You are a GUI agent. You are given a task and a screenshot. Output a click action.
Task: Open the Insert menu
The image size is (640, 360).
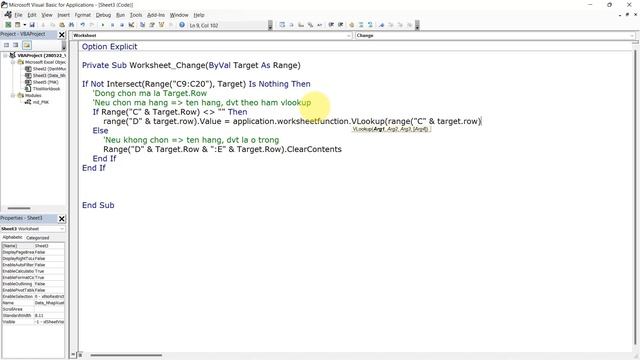[63, 15]
